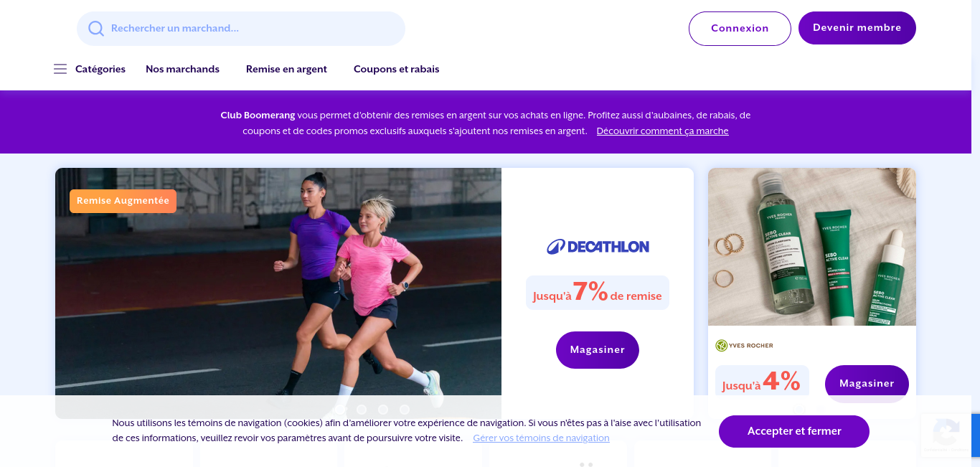This screenshot has width=980, height=467.
Task: Open the hamburger Catégories menu icon
Action: 60,69
